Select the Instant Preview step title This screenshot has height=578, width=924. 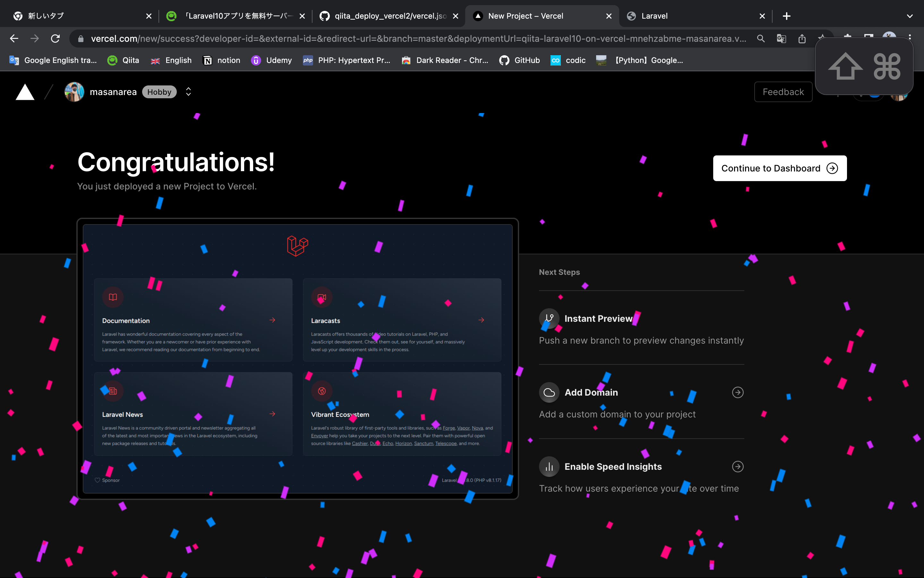coord(598,319)
